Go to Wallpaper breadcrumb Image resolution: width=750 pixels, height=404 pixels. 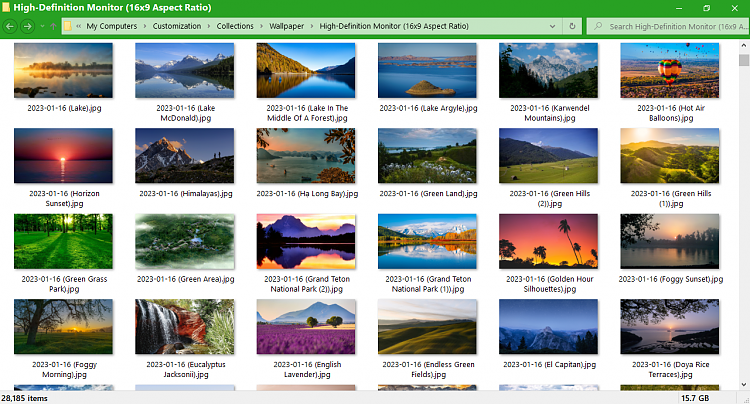286,26
